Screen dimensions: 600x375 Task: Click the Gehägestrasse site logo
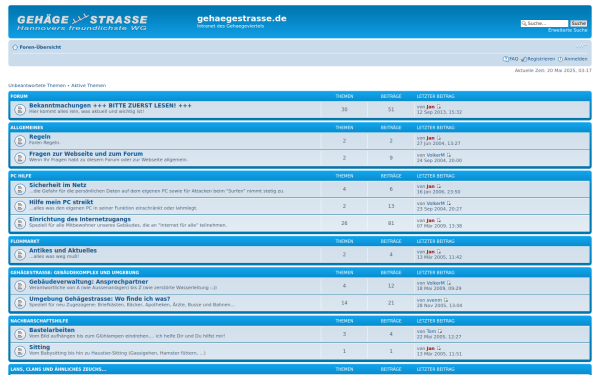tap(82, 22)
